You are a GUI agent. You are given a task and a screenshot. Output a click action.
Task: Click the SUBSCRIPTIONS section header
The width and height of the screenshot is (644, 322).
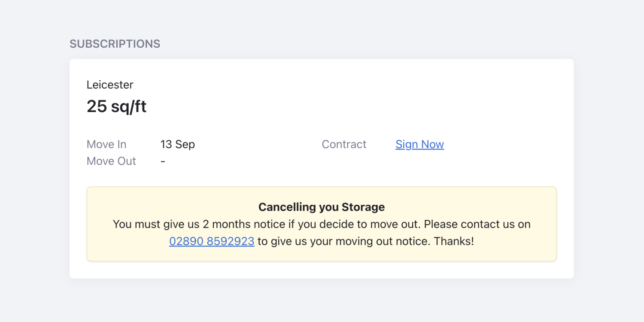tap(115, 43)
